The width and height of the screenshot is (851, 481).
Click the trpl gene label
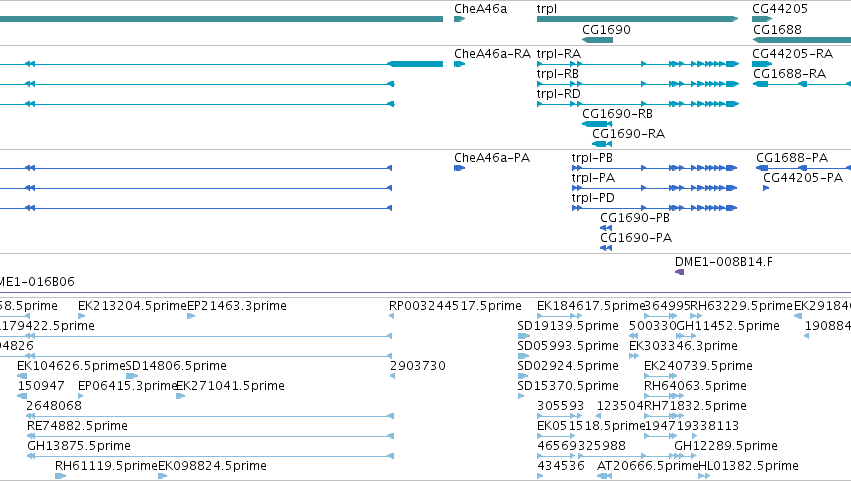(x=547, y=9)
